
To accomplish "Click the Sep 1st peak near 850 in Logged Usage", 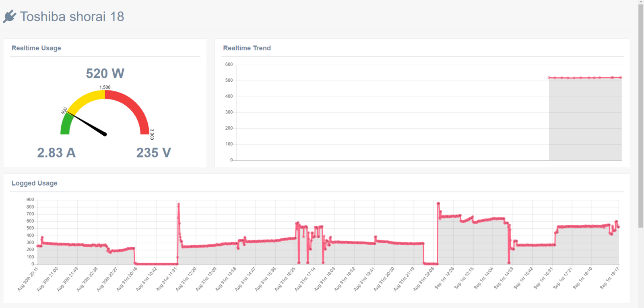I will (438, 204).
